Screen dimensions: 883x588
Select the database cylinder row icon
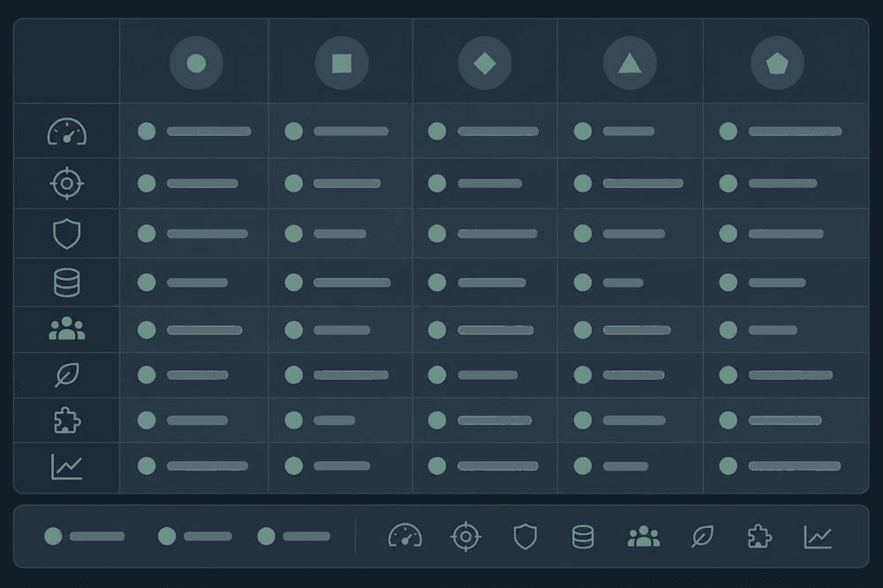66,283
